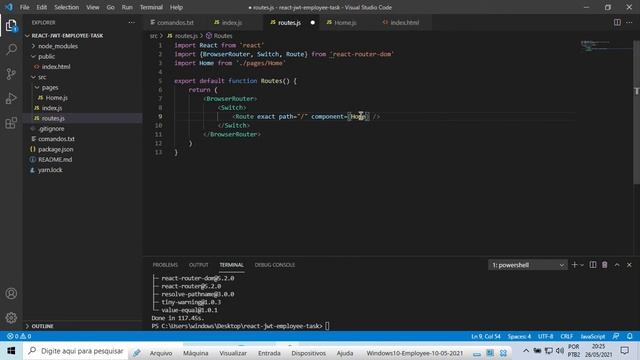Open the View menu
Image resolution: width=640 pixels, height=360 pixels.
point(93,7)
